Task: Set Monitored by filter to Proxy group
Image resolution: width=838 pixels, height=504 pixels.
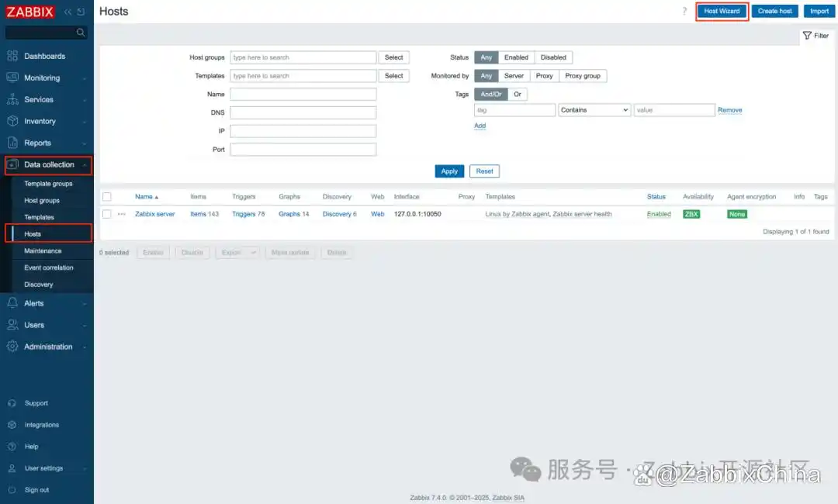Action: [x=583, y=76]
